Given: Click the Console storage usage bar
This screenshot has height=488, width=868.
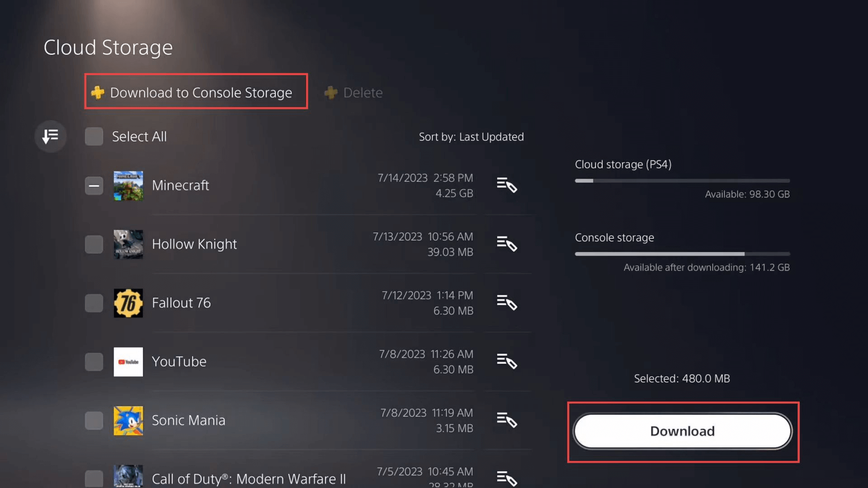Looking at the screenshot, I should (682, 254).
